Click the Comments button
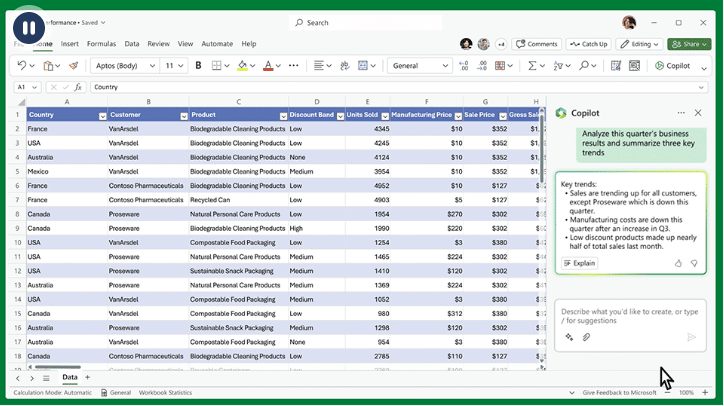 coord(537,44)
